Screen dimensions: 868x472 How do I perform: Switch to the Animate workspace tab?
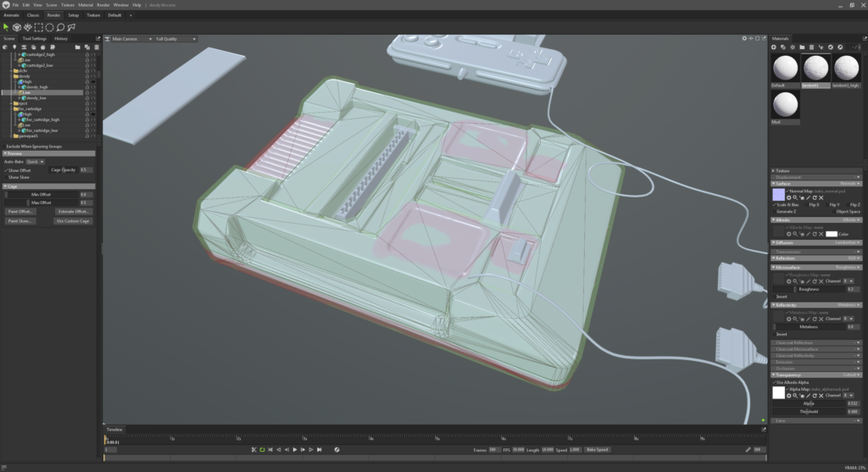(11, 15)
